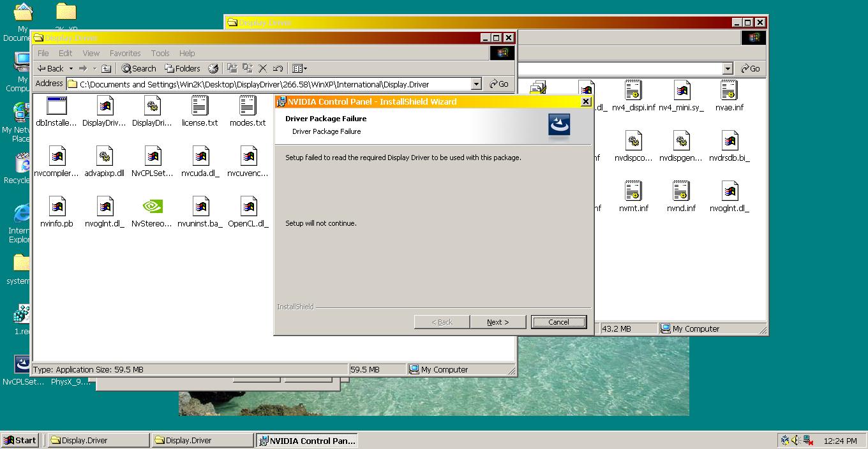Select nvdrsdb.bi_ in the back window
868x449 pixels.
730,147
